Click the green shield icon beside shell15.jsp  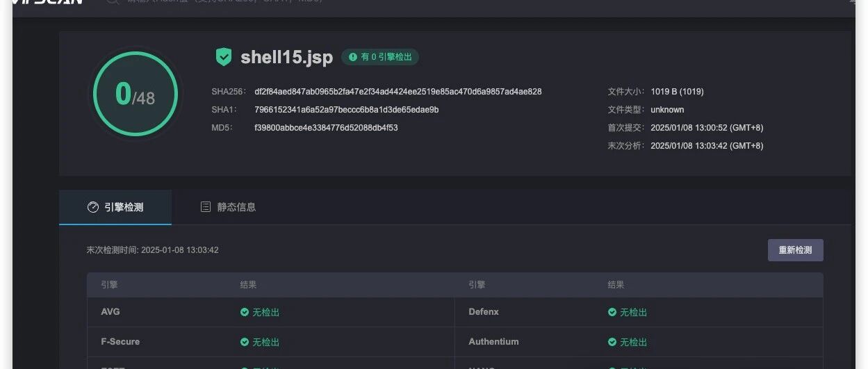tap(224, 57)
